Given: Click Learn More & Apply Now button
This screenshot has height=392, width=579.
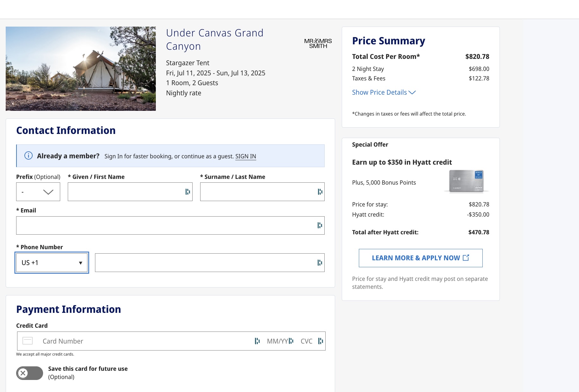Looking at the screenshot, I should pyautogui.click(x=420, y=258).
